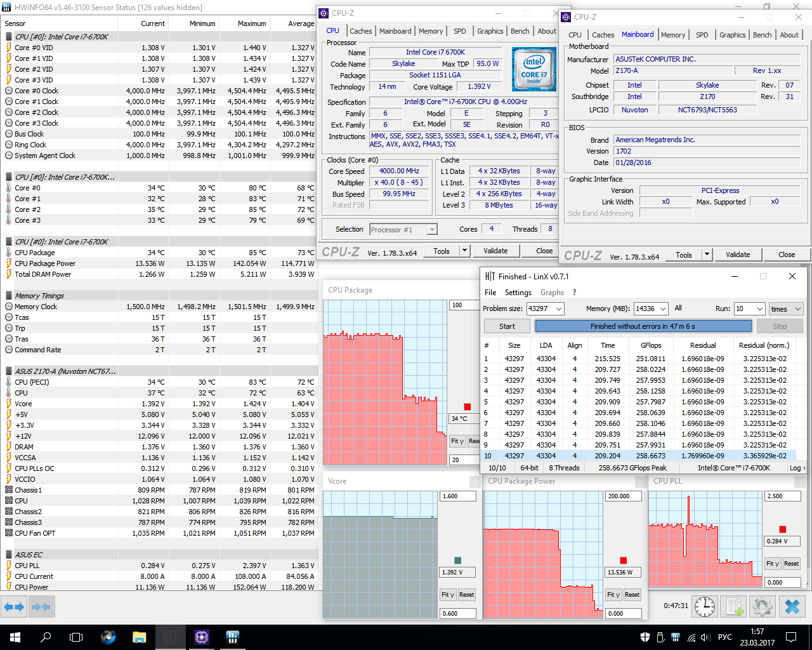The image size is (812, 650).
Task: Click the collapse-columns arrows in HWiNFO
Action: click(41, 607)
